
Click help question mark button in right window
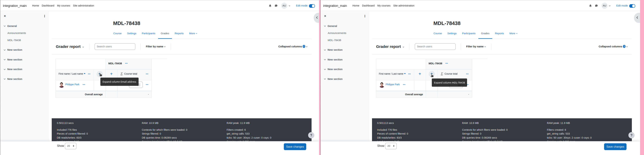pos(631,135)
